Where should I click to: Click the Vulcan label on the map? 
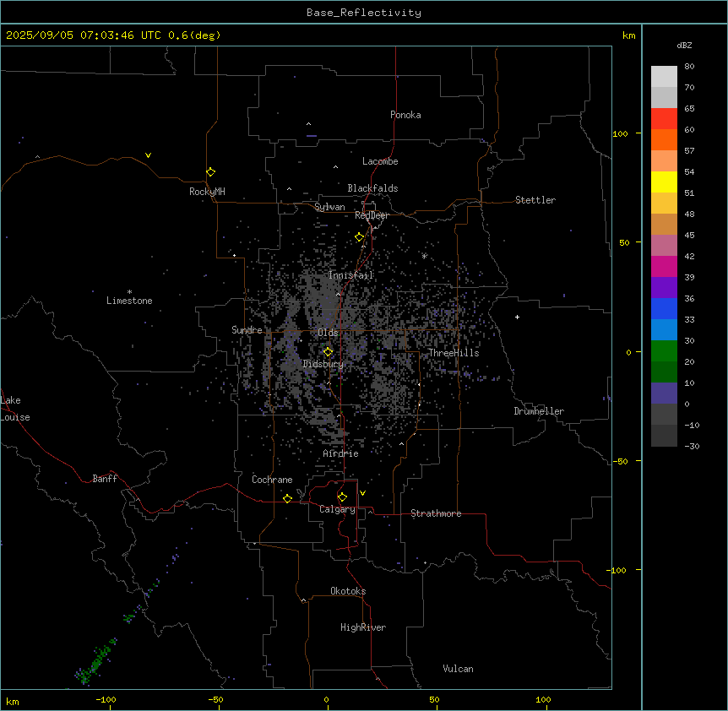[459, 669]
